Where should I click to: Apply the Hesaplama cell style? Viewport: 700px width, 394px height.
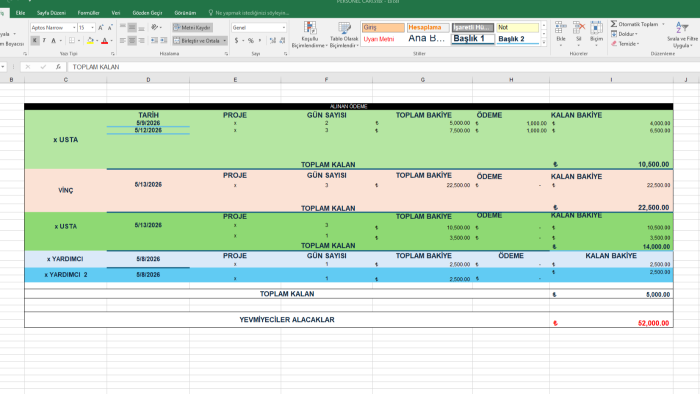coord(428,28)
